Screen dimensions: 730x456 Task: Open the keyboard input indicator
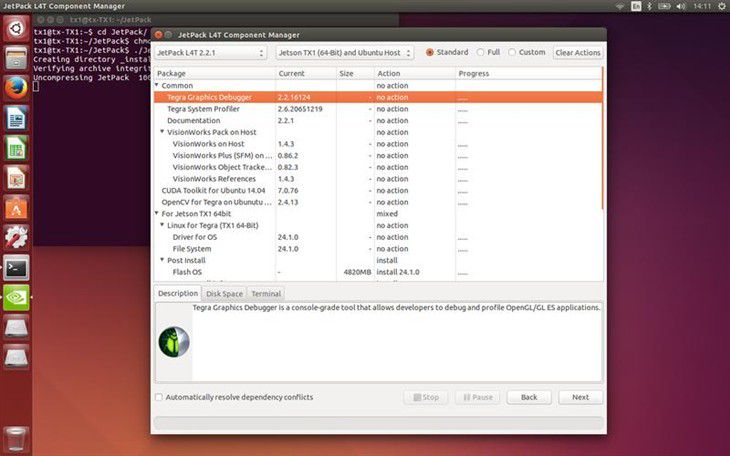click(636, 6)
